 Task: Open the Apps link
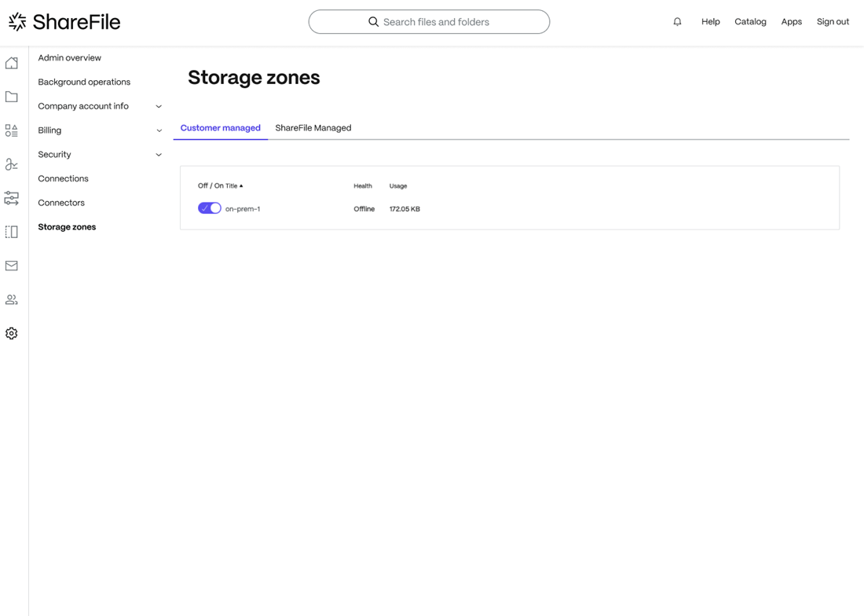[791, 21]
